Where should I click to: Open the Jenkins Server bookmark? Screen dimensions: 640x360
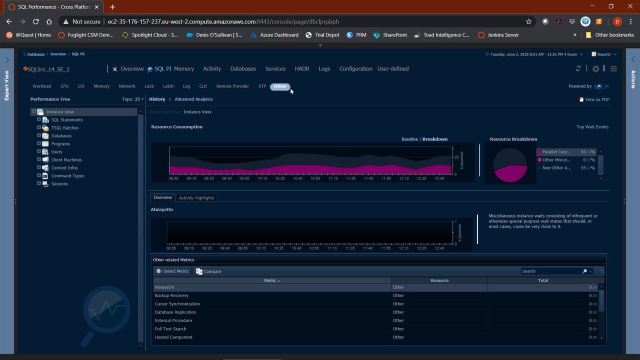point(498,35)
